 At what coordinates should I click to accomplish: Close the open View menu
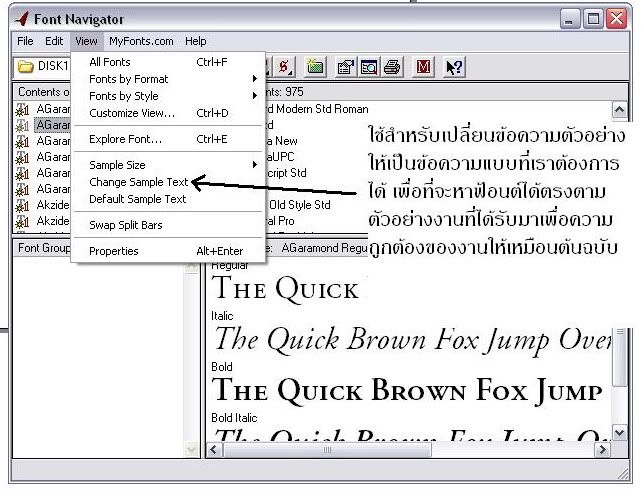[x=86, y=41]
